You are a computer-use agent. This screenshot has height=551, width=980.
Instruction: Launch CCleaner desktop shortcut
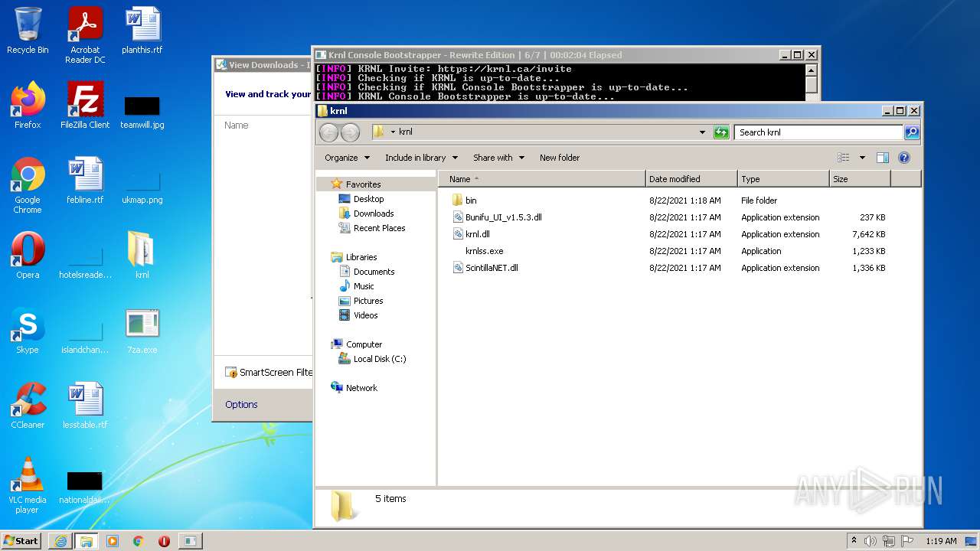[28, 406]
